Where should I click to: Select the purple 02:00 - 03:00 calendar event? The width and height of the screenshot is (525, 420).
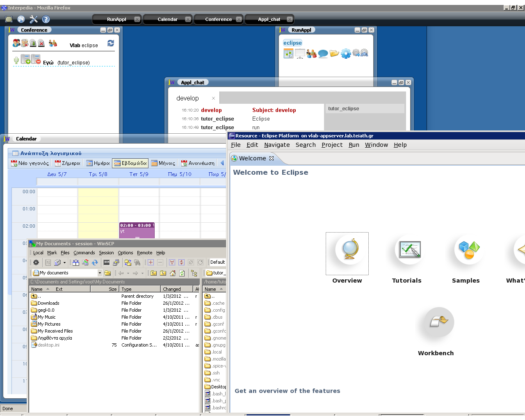[137, 230]
